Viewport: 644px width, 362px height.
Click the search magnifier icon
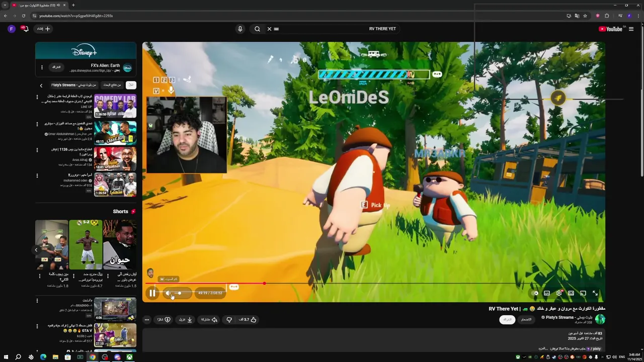[x=257, y=29]
